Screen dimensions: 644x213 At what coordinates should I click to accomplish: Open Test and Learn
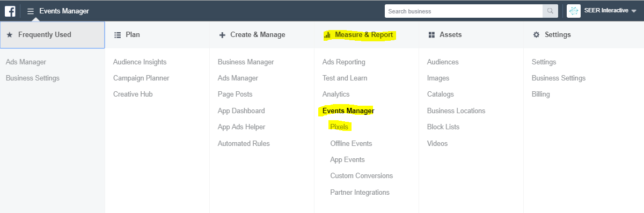[345, 78]
